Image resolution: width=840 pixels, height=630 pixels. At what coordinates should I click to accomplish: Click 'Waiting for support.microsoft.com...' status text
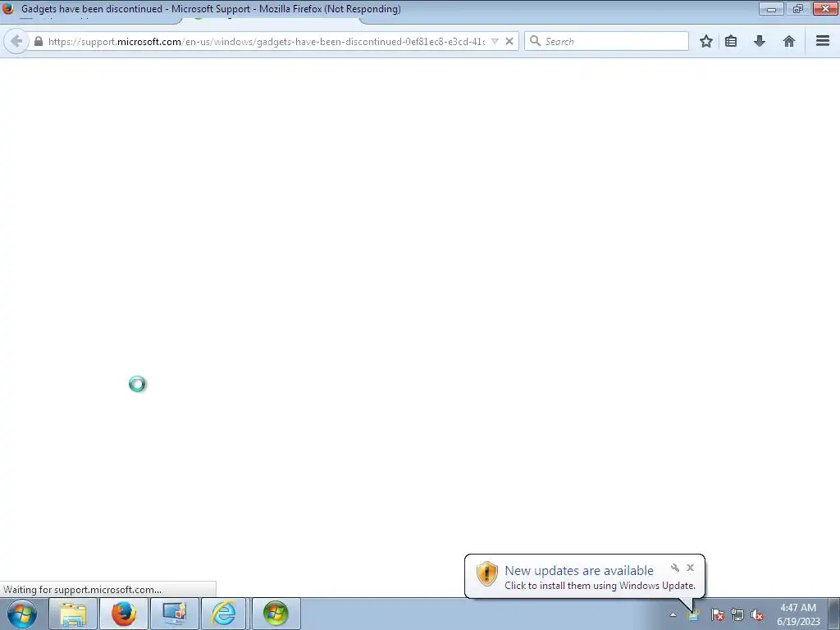[83, 590]
